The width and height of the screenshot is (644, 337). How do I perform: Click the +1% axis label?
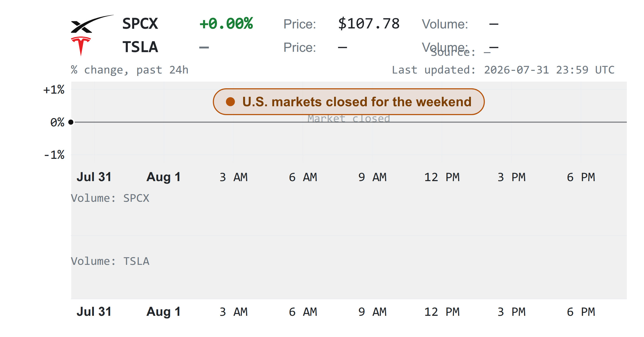tap(54, 90)
